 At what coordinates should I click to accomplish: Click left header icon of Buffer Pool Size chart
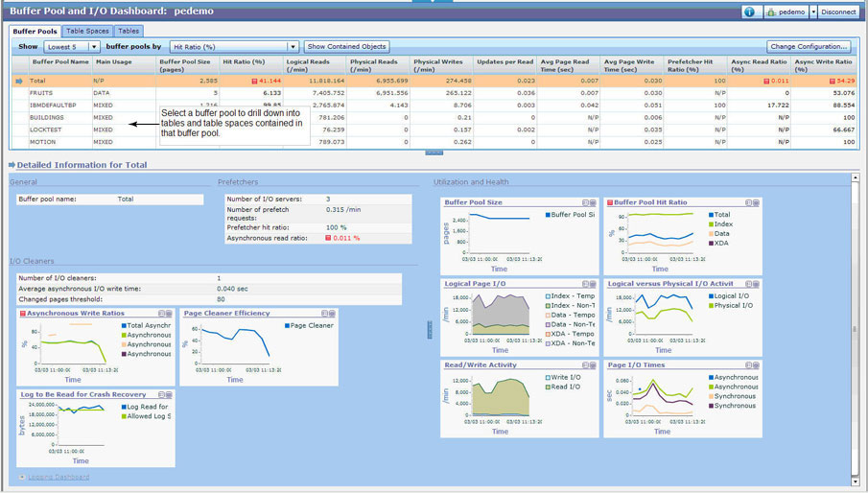pos(585,203)
